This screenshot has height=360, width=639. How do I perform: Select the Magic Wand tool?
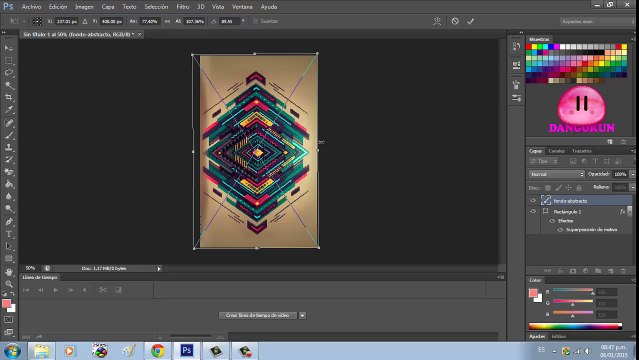pyautogui.click(x=9, y=86)
